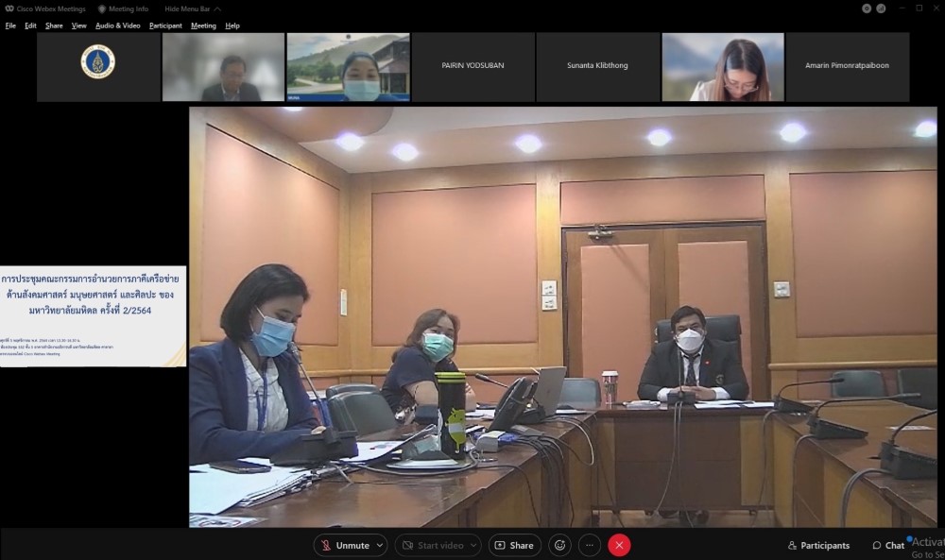This screenshot has height=560, width=945.
Task: Open the Meeting menu
Action: pos(203,25)
